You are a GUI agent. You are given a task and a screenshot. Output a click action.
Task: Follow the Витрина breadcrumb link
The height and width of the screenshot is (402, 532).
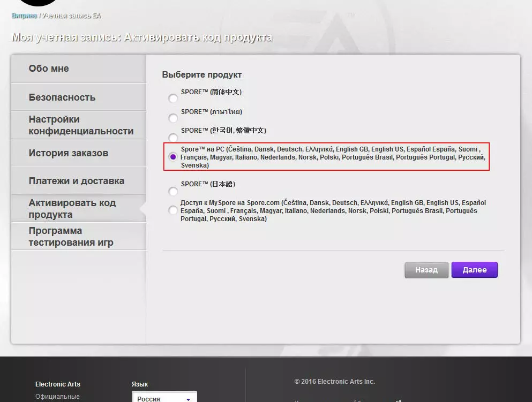point(24,16)
